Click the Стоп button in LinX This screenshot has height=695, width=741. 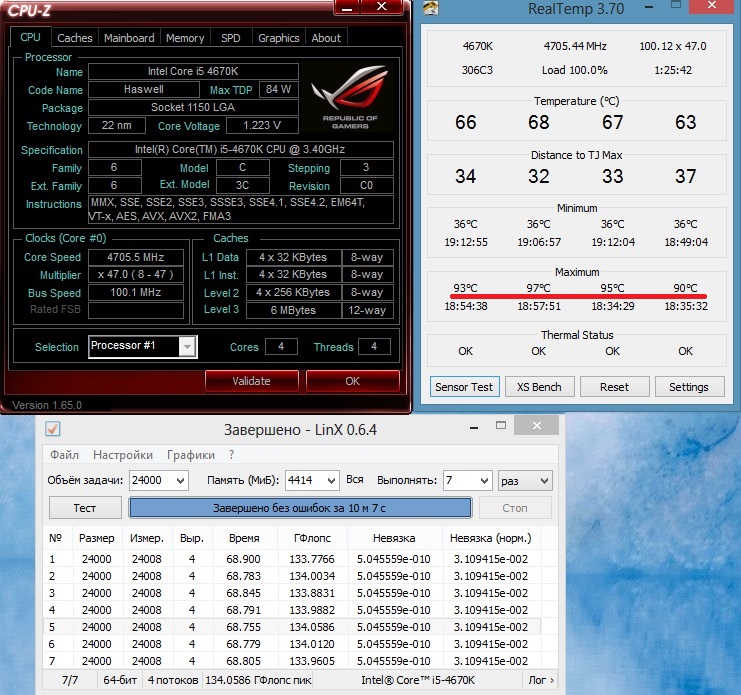pos(515,508)
